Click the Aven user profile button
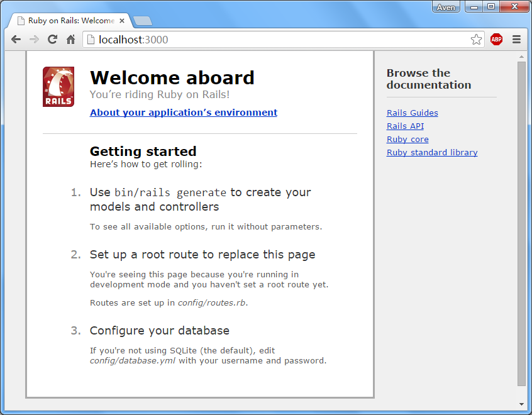 [x=446, y=7]
